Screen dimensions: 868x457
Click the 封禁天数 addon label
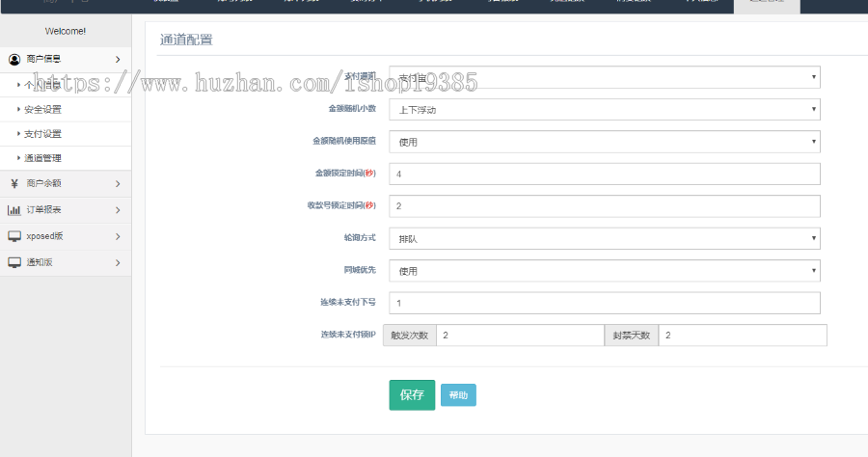point(632,336)
